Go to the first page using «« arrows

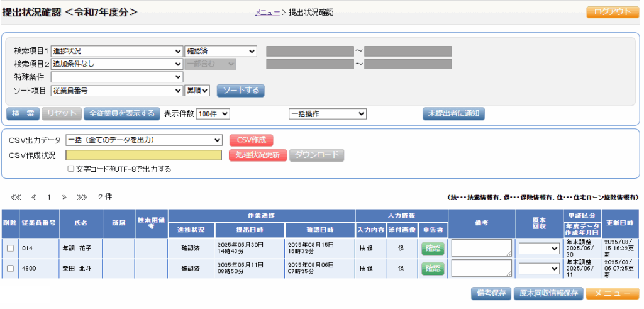tap(16, 198)
